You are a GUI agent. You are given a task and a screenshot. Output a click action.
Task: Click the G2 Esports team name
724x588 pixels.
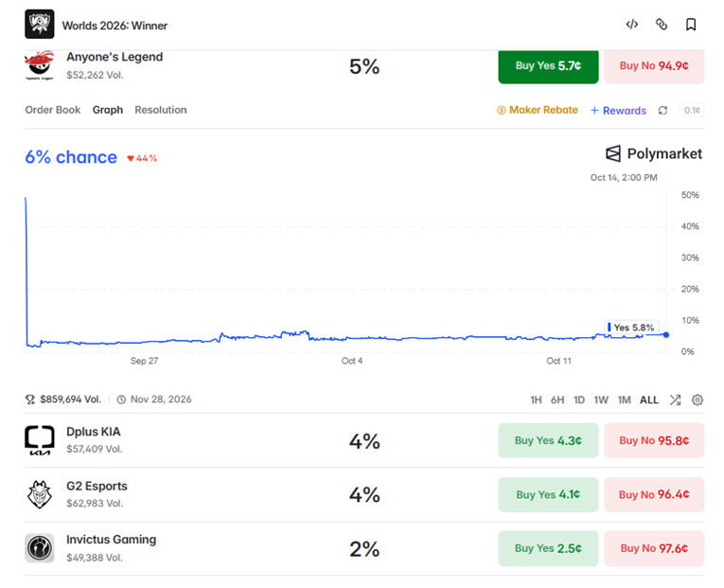click(97, 486)
